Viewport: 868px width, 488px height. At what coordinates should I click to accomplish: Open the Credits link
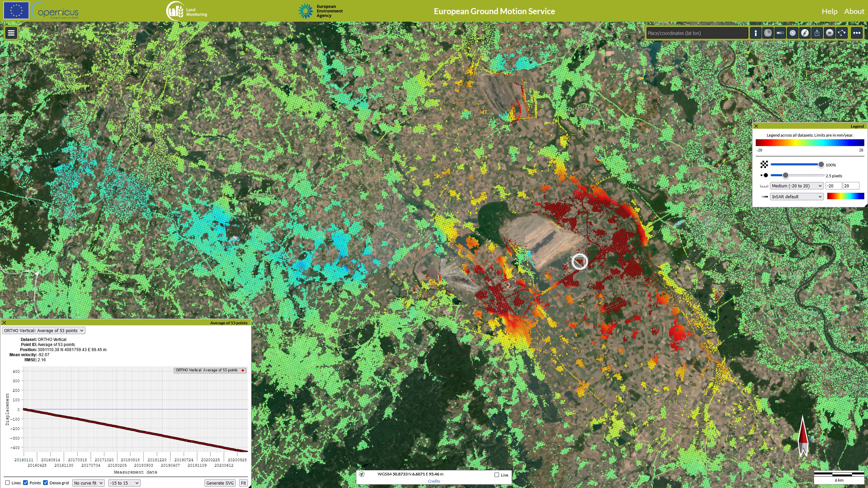pos(434,481)
